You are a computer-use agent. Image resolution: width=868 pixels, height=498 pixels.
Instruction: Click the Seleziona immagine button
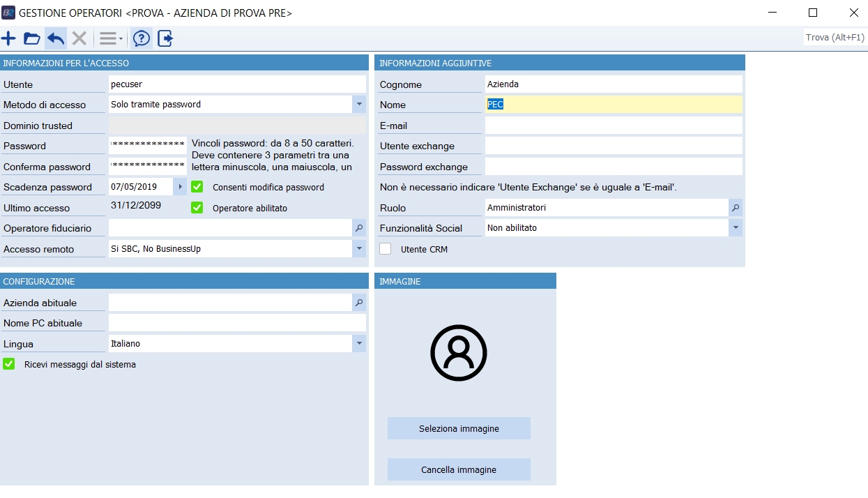[459, 428]
